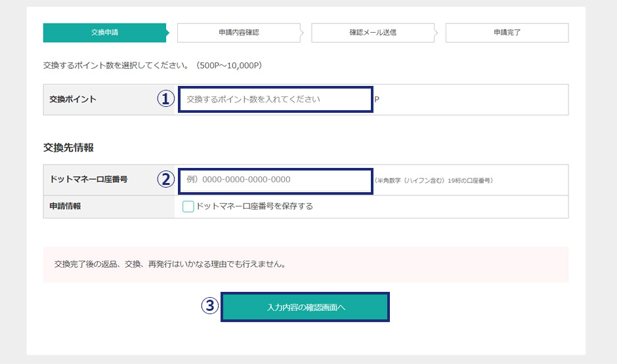Viewport: 617px width, 364px height.
Task: Click the 500P〜10,000P range instruction text
Action: click(x=152, y=66)
